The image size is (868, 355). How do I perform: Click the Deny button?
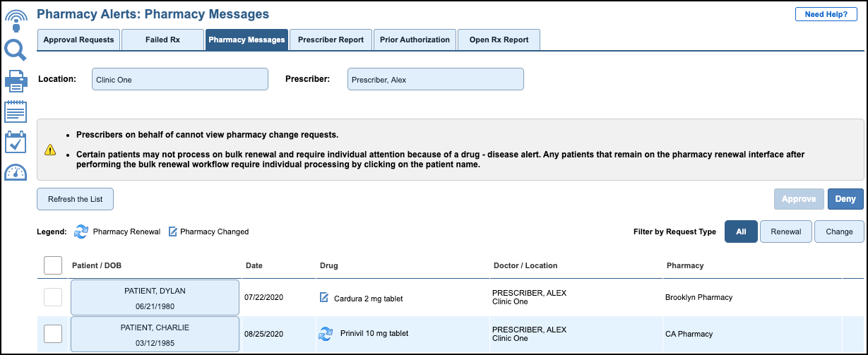pyautogui.click(x=845, y=199)
